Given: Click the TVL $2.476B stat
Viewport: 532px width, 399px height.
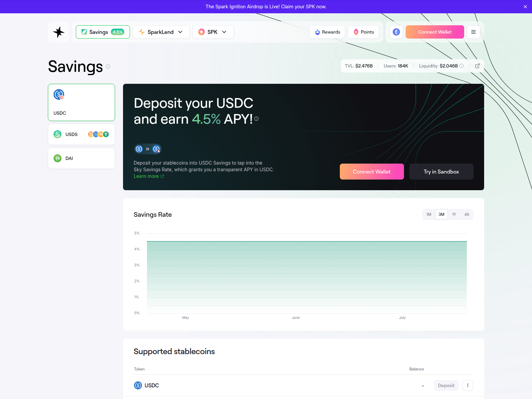Looking at the screenshot, I should 359,66.
